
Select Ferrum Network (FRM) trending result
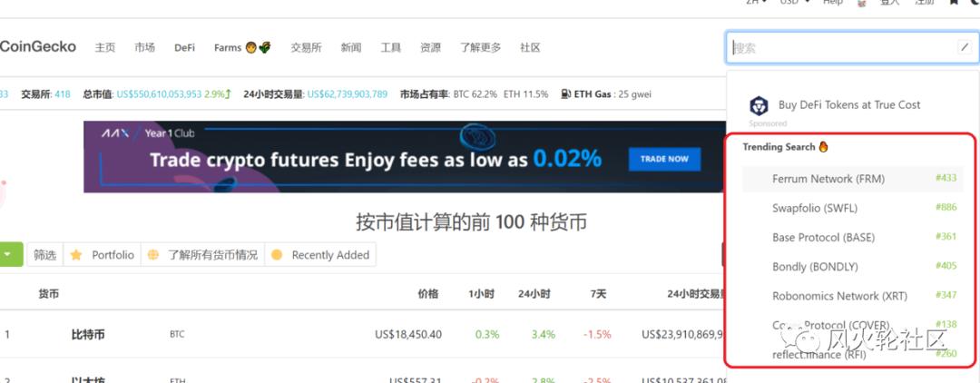pos(852,179)
